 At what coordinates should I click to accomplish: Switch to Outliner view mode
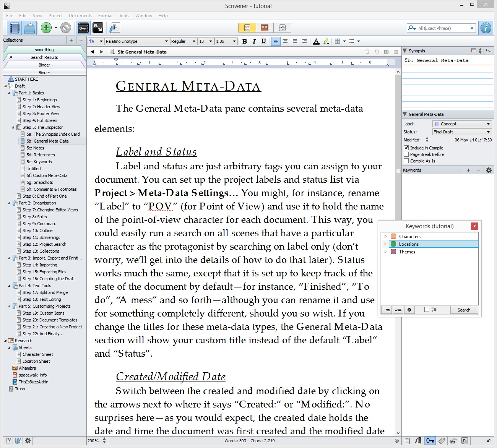pyautogui.click(x=282, y=28)
